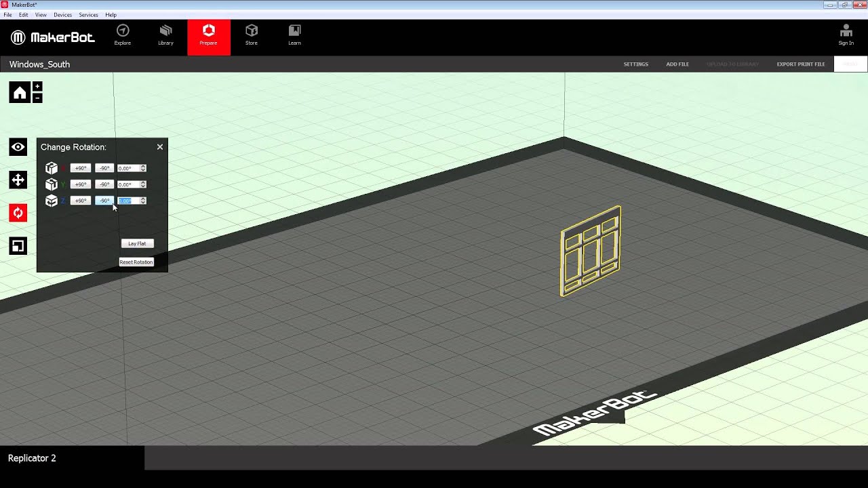The height and width of the screenshot is (488, 868).
Task: Reset view with the Home button
Action: pyautogui.click(x=20, y=93)
